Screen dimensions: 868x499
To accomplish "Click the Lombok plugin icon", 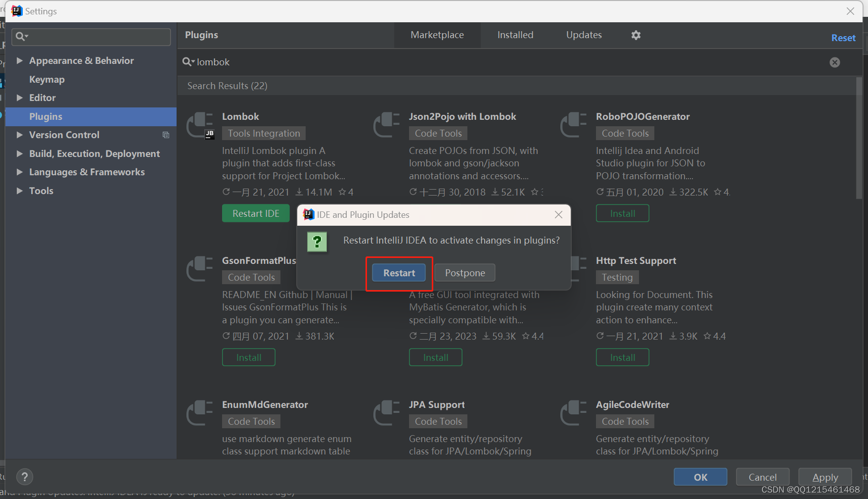I will (200, 126).
